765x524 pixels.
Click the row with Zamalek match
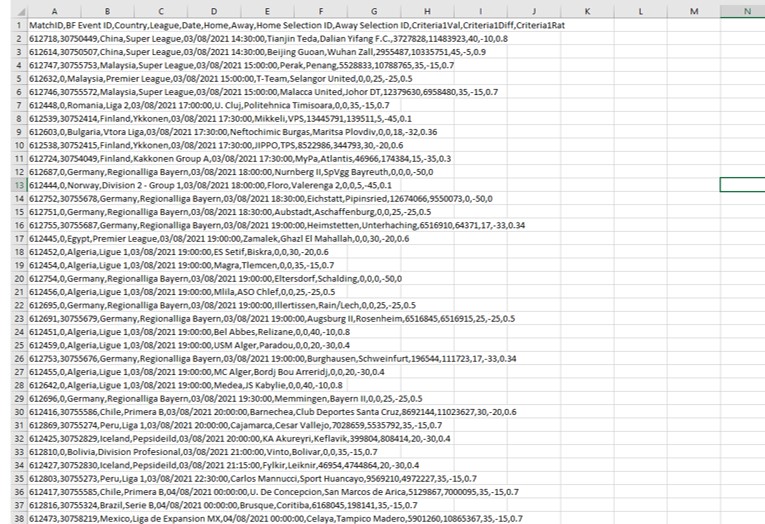pyautogui.click(x=219, y=239)
